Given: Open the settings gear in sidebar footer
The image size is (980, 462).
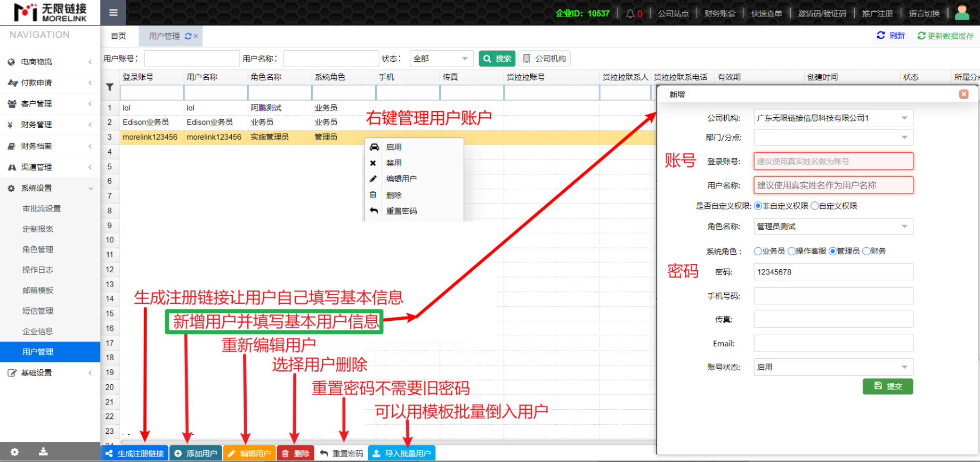Looking at the screenshot, I should pos(14,452).
